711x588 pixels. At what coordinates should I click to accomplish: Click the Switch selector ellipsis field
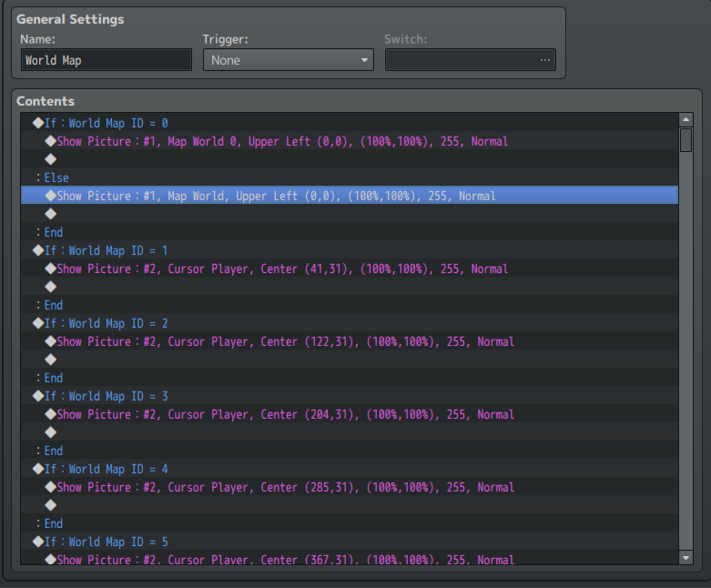click(x=470, y=60)
